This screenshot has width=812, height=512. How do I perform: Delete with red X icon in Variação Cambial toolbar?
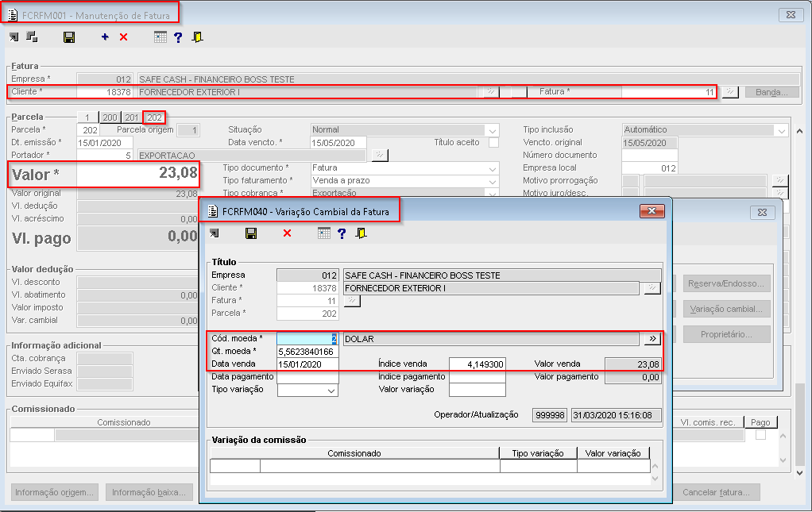pyautogui.click(x=287, y=233)
